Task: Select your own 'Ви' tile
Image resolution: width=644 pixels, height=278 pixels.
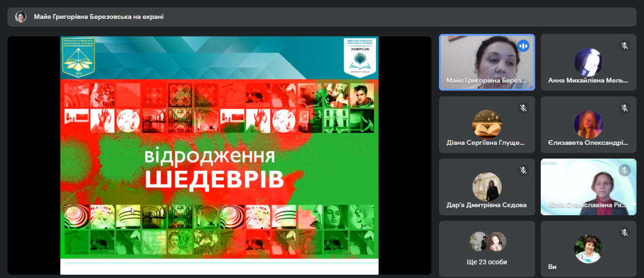Action: (x=589, y=249)
